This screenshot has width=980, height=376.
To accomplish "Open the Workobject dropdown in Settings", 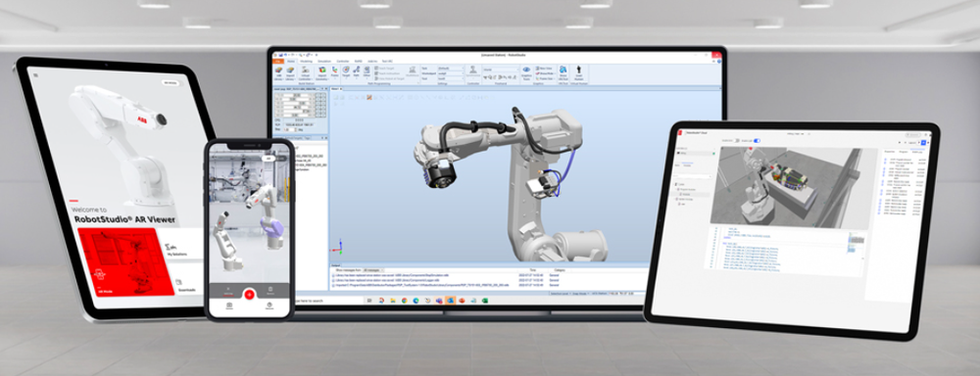I will [x=451, y=73].
